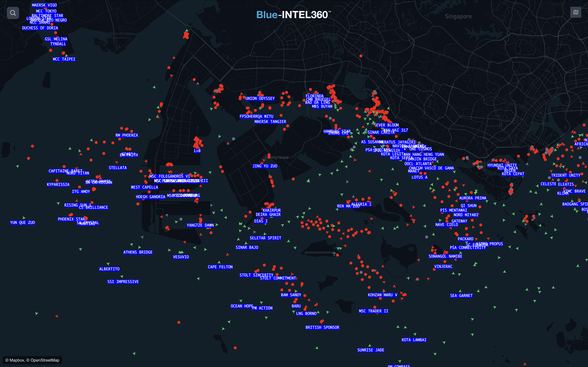Select the ALBERTITO vessel label

[x=109, y=269]
